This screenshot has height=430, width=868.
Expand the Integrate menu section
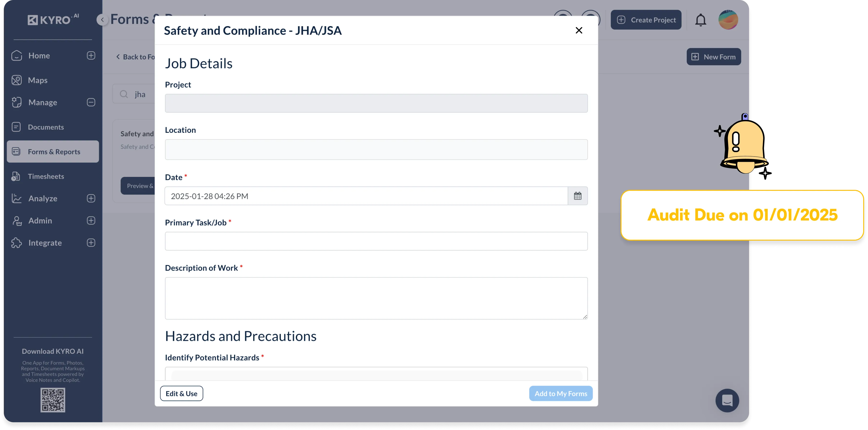point(91,243)
